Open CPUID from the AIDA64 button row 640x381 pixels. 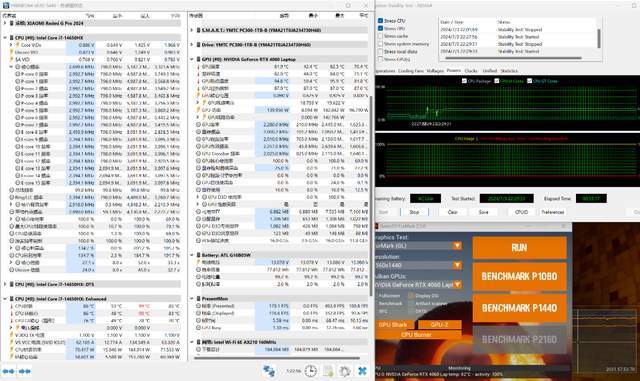(522, 212)
